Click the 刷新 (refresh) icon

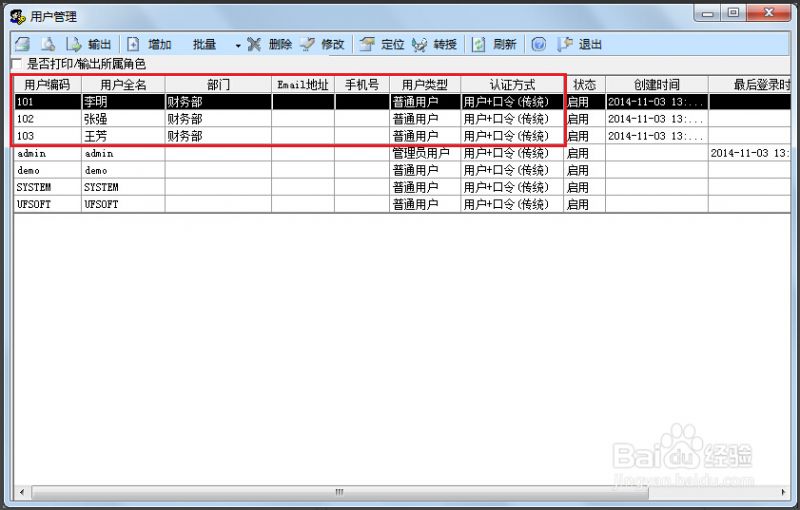click(480, 44)
